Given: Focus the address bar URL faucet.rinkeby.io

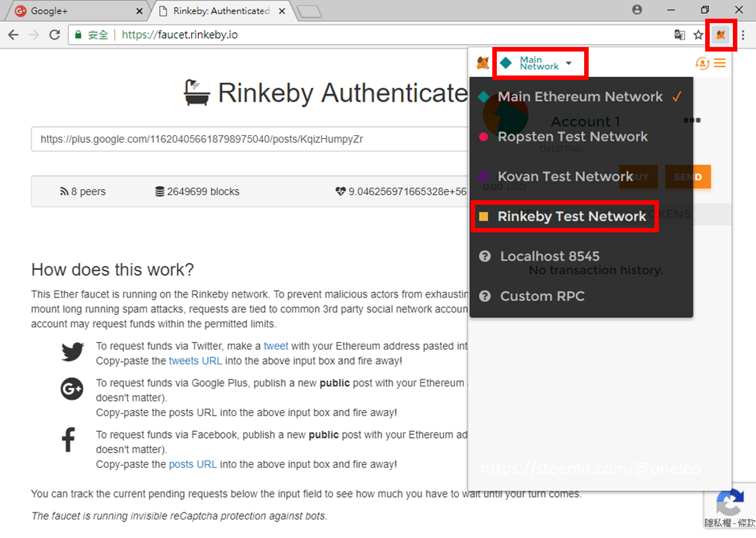Looking at the screenshot, I should 179,34.
